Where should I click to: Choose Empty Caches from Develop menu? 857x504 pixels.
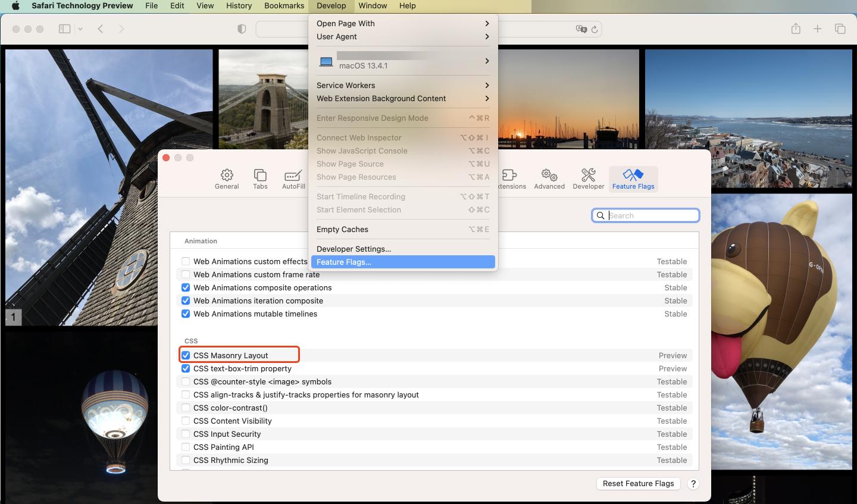(403, 229)
